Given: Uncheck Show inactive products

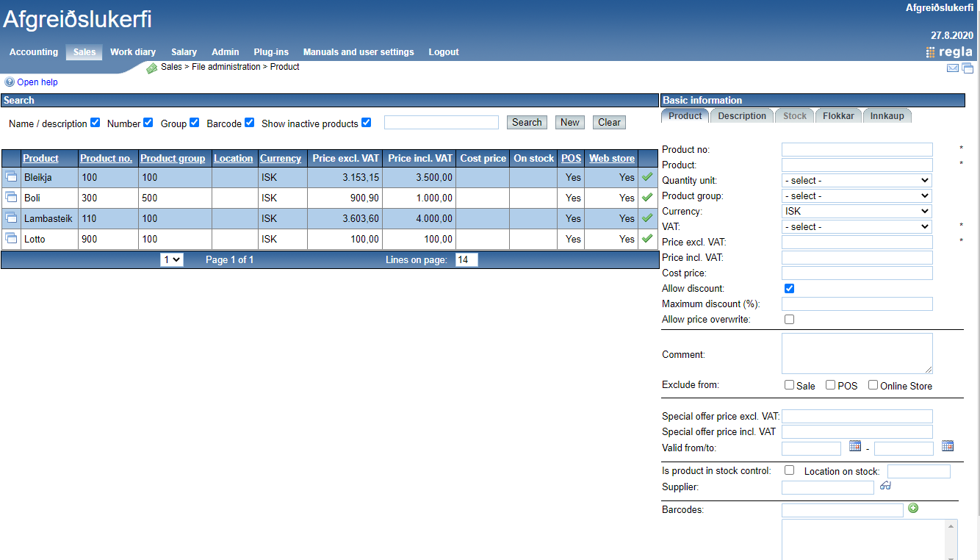Looking at the screenshot, I should click(x=366, y=123).
